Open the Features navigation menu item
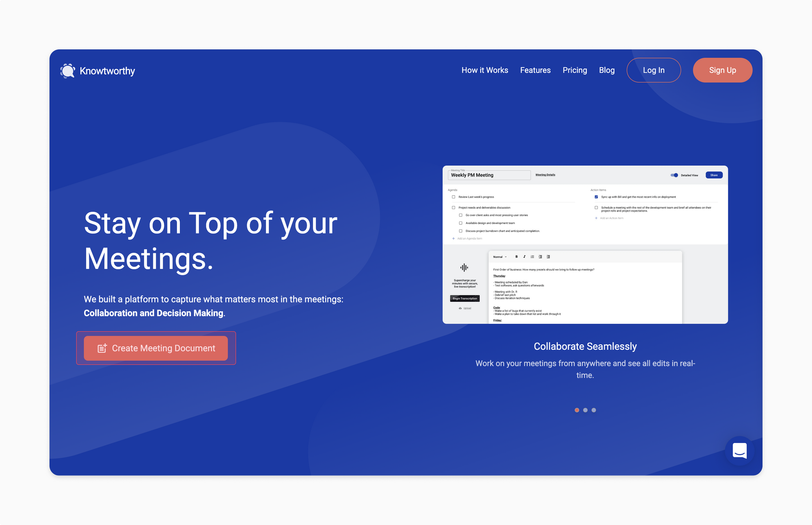The image size is (812, 525). point(535,70)
